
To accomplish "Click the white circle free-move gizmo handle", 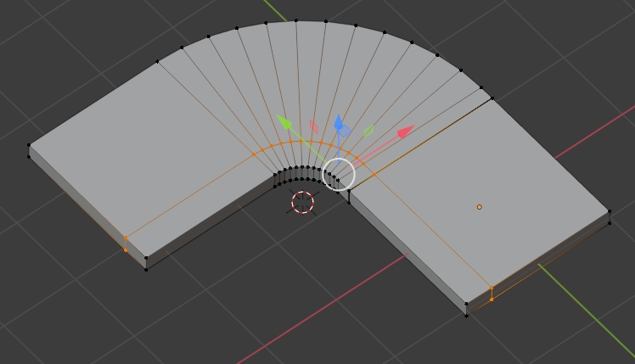I will pos(339,175).
